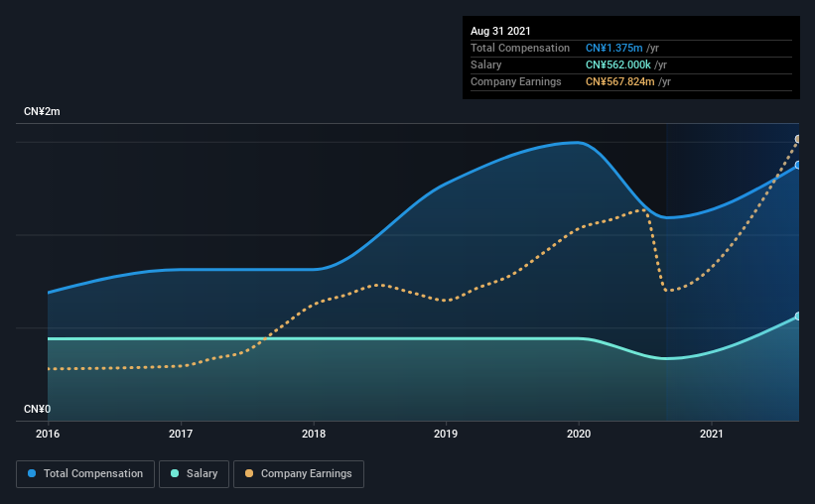Click the 2018 x-axis label
The height and width of the screenshot is (504, 815).
coord(314,434)
